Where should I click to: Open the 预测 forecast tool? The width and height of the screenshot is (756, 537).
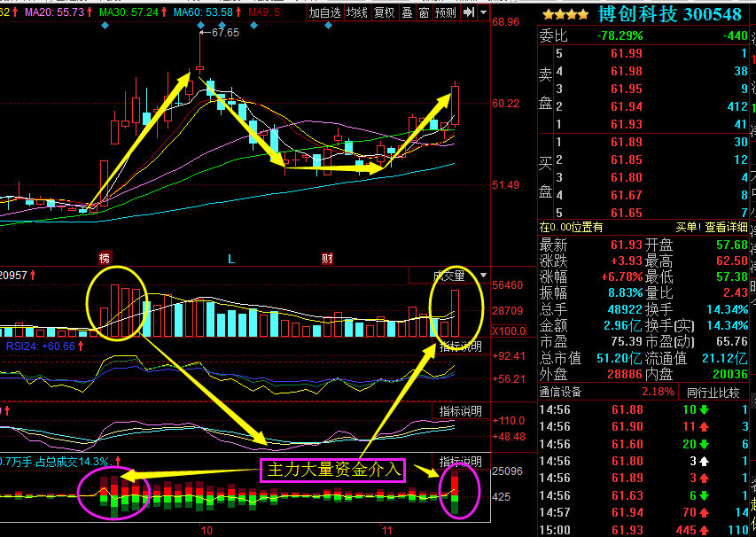(446, 12)
